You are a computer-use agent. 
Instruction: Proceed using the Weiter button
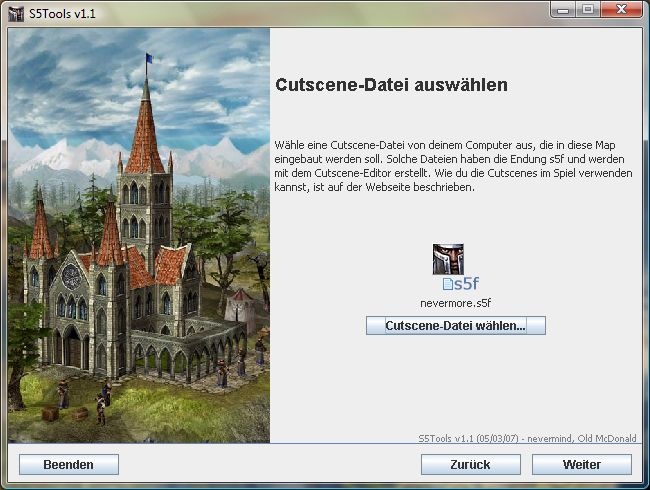tap(581, 464)
